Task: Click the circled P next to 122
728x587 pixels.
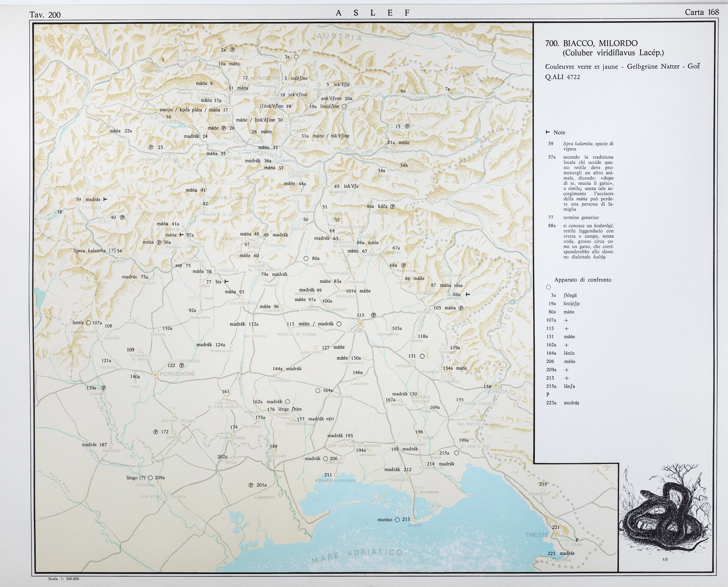Action: point(182,365)
